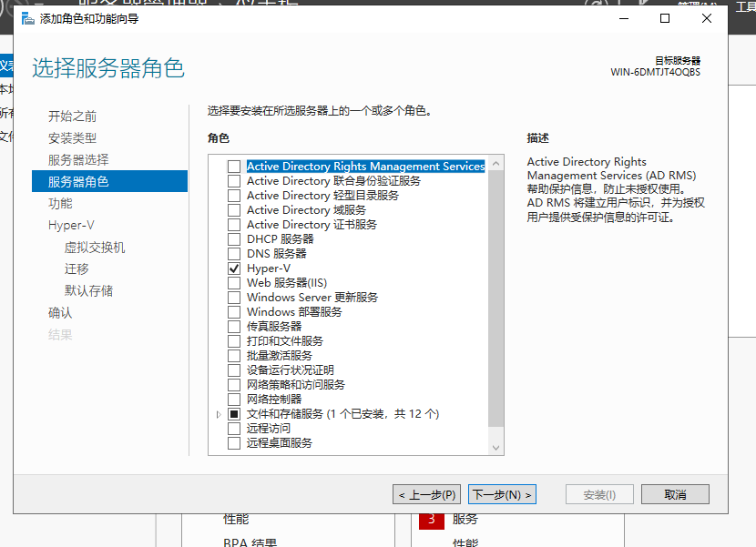Open 安装类型 wizard step
This screenshot has height=547, width=756.
[72, 137]
